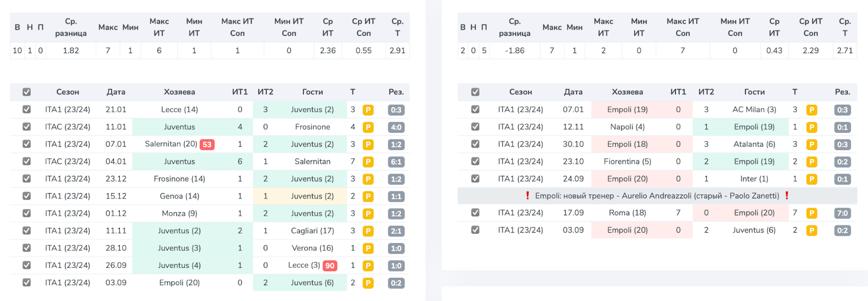The image size is (868, 301).
Task: Click the 30.10 date cell
Action: (573, 144)
